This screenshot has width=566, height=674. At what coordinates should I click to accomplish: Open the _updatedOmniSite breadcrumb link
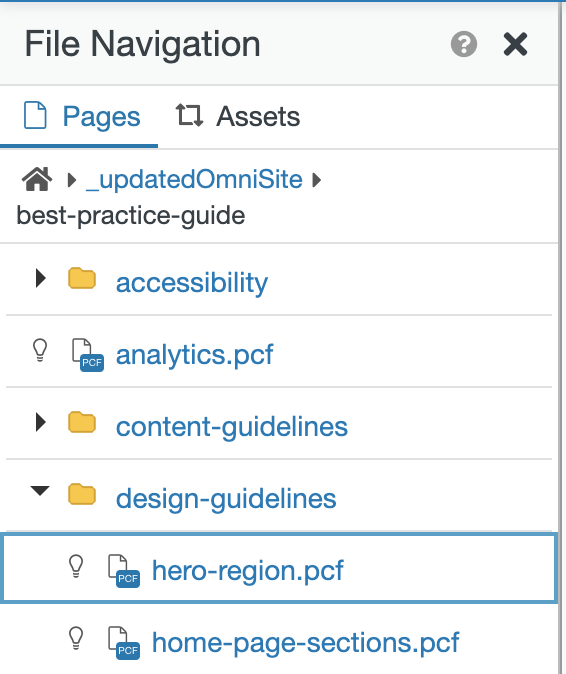[194, 180]
